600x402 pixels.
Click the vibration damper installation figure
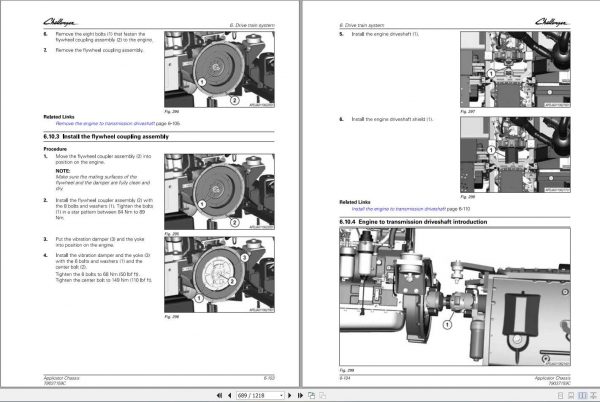point(219,274)
